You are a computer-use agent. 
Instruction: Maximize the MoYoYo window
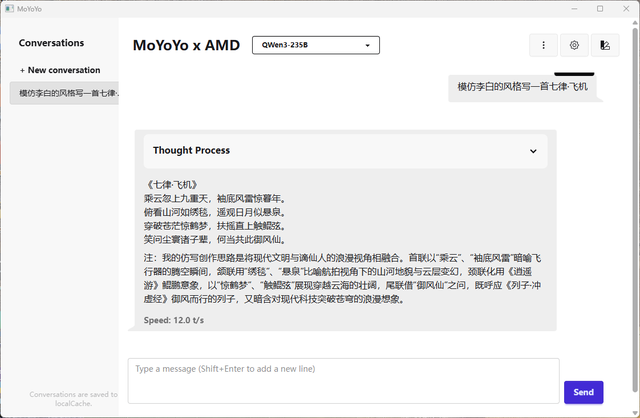point(600,9)
